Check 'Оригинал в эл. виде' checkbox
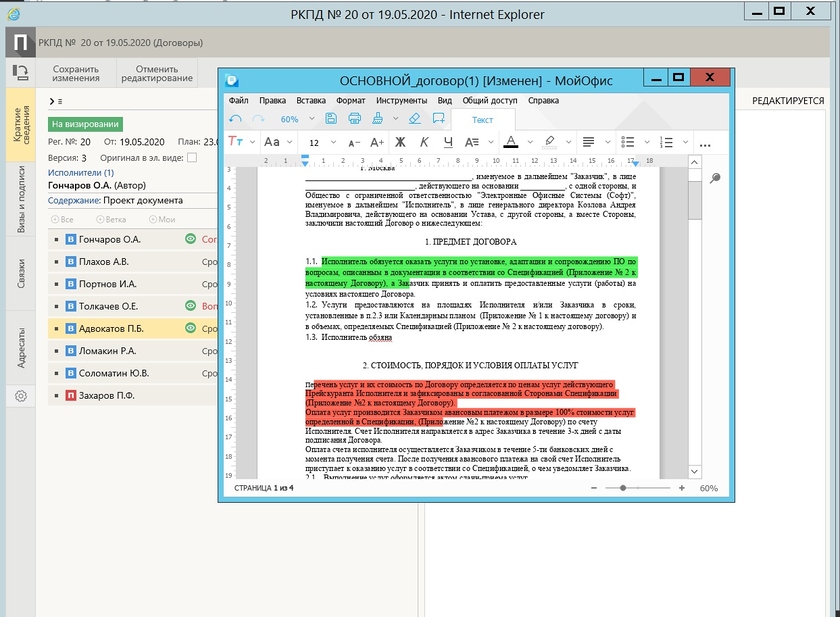 pyautogui.click(x=192, y=158)
